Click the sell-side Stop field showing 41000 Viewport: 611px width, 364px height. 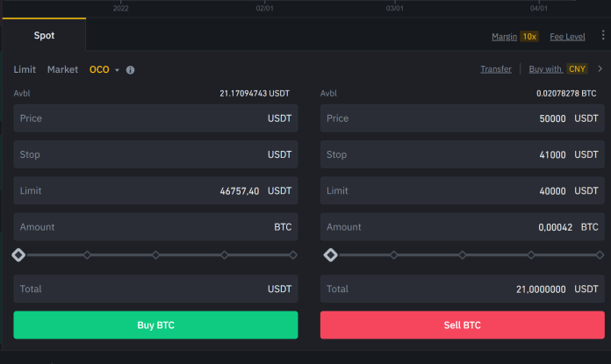point(462,154)
